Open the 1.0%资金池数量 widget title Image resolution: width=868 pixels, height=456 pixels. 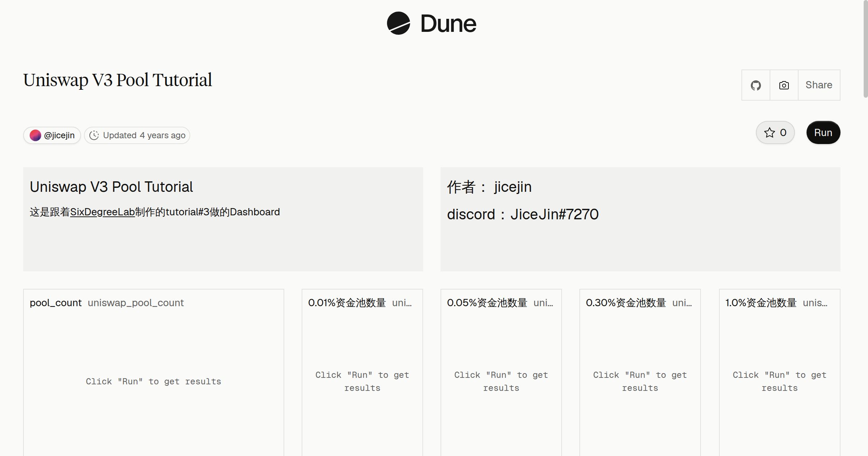[x=761, y=303]
